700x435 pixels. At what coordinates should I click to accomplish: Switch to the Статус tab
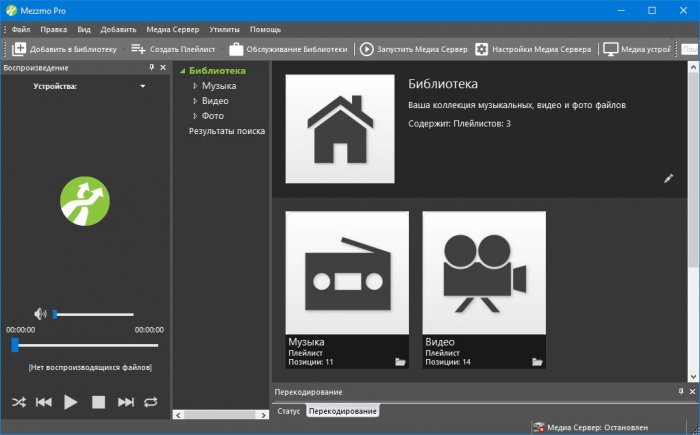tap(288, 411)
